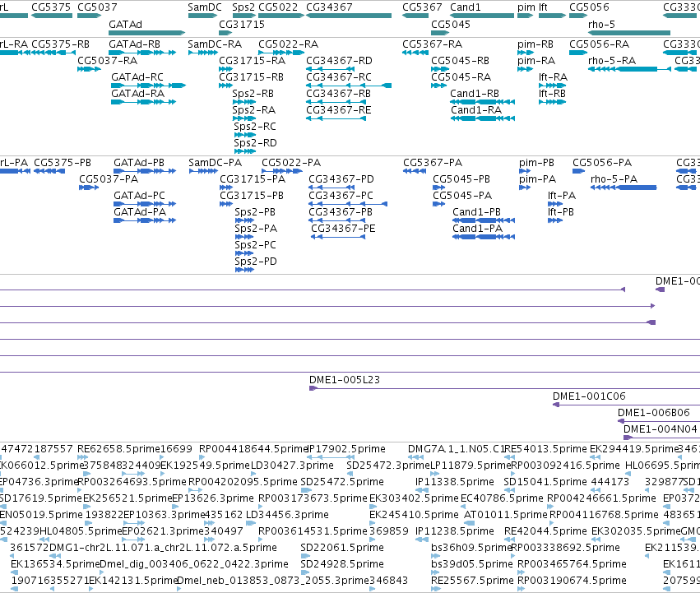Click the AT01011.5prime EST label
Image resolution: width=700 pixels, height=593 pixels.
(x=506, y=514)
